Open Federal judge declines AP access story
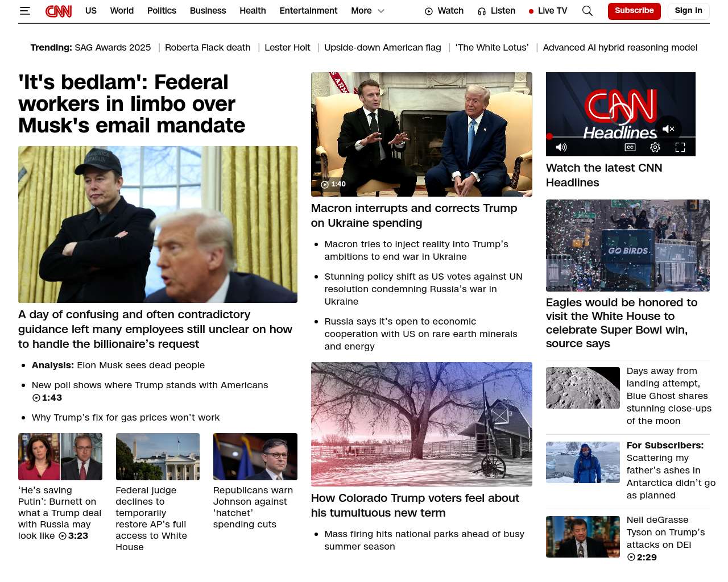The height and width of the screenshot is (582, 728). [151, 518]
